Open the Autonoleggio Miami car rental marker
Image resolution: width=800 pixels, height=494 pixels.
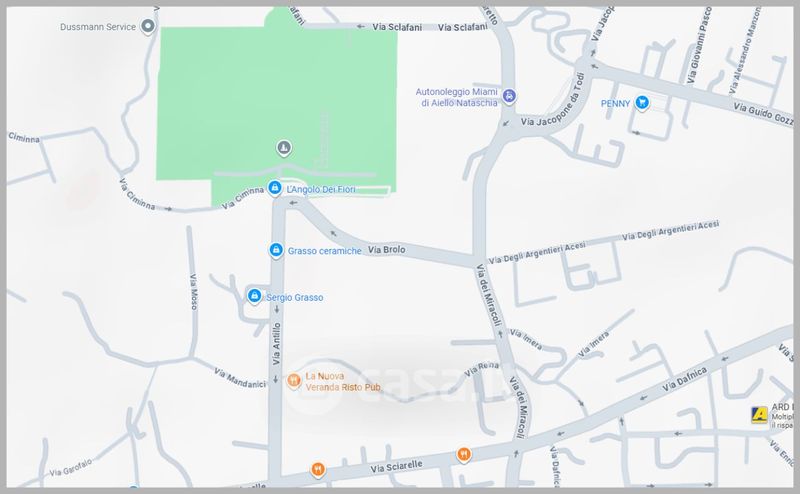pos(509,95)
